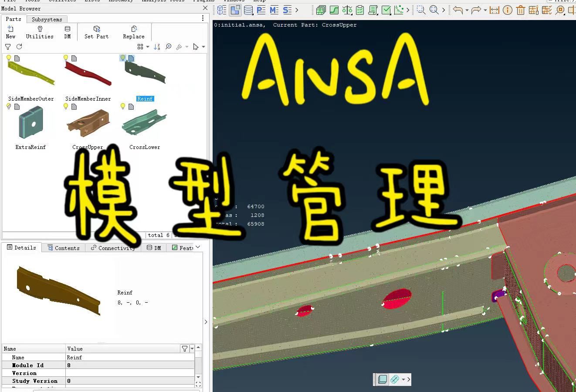The height and width of the screenshot is (392, 576).
Task: Click the info icon in the toolbar
Action: click(508, 10)
